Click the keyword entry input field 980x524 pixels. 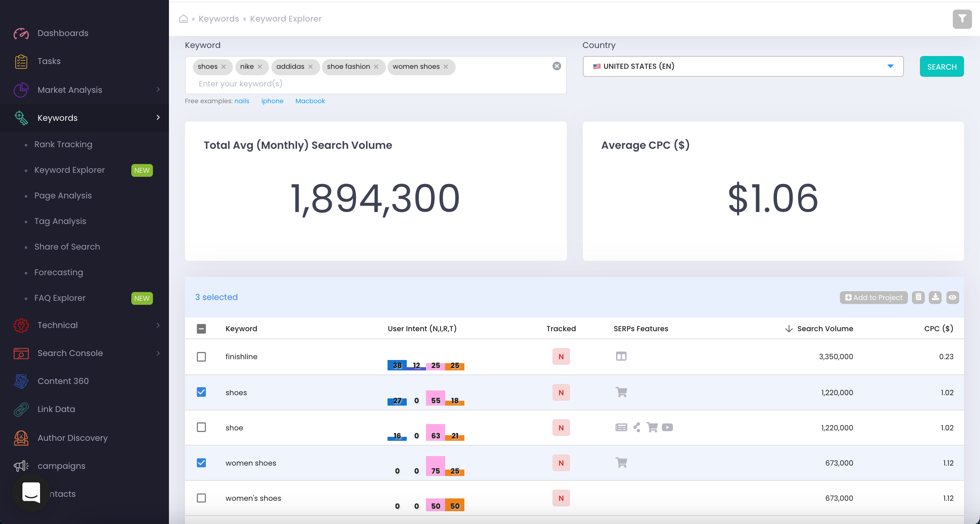(x=360, y=84)
